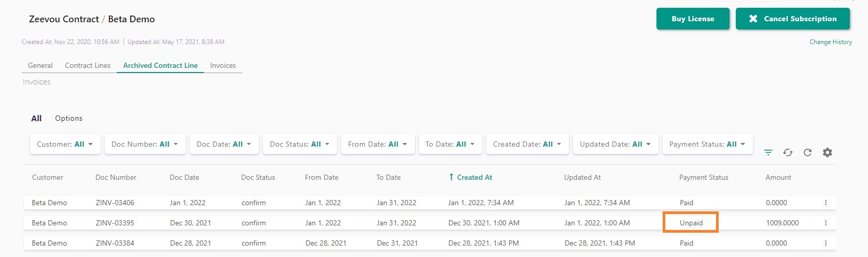Click the sync arrows icon
The image size is (868, 257).
coord(788,152)
